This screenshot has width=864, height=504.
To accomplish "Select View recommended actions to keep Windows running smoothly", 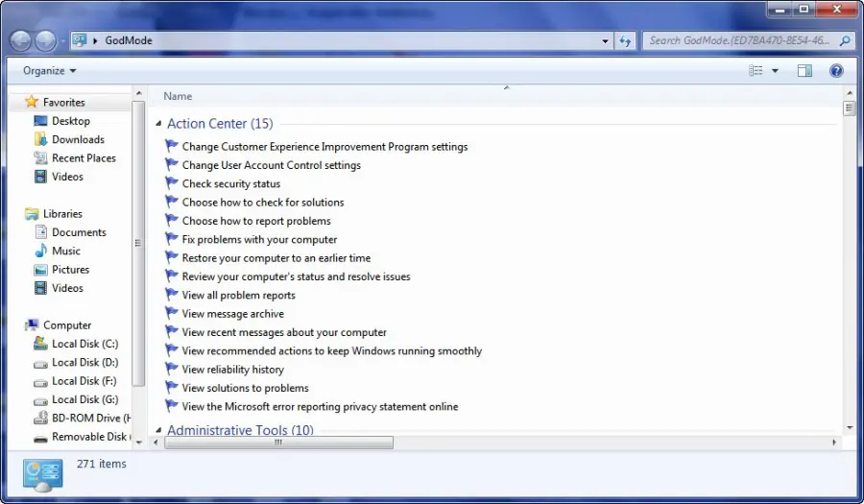I will 332,350.
